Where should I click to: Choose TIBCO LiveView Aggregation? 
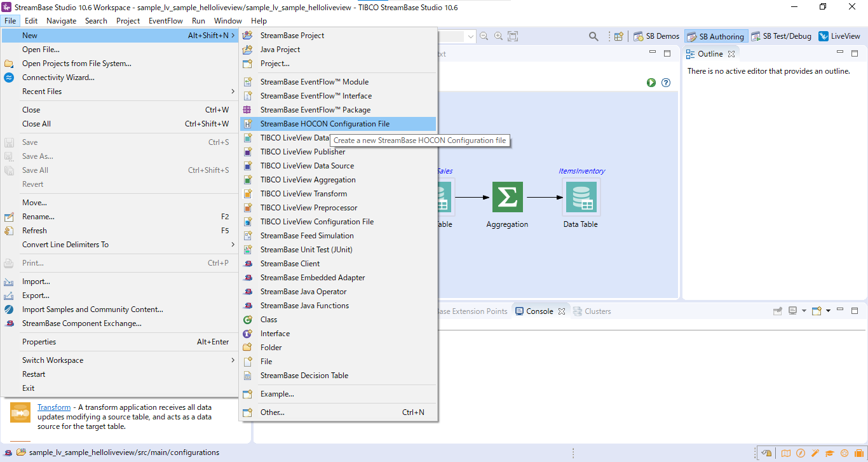[338, 180]
